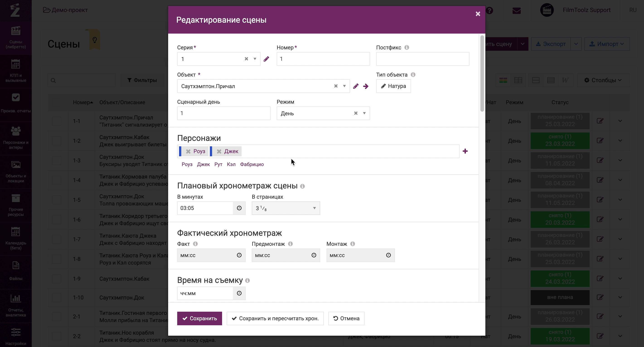This screenshot has width=644, height=347.
Task: Click the pencil icon next to Серия
Action: pyautogui.click(x=266, y=59)
